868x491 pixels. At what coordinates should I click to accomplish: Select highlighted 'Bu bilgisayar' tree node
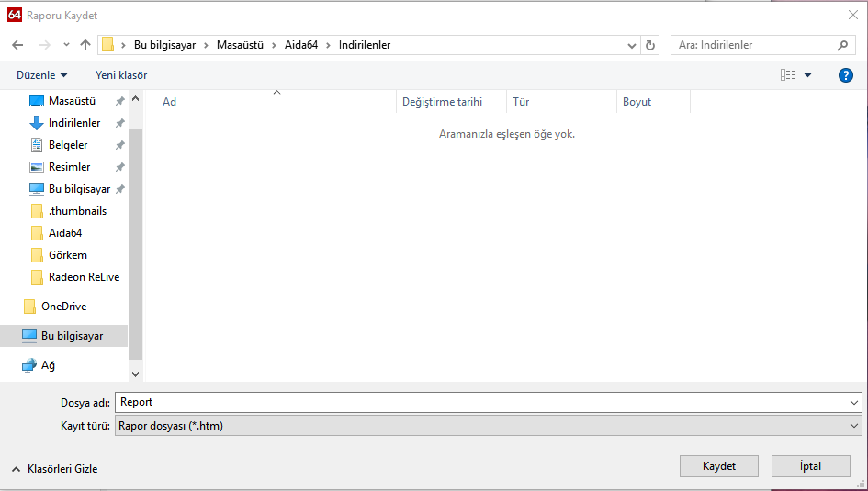tap(63, 336)
